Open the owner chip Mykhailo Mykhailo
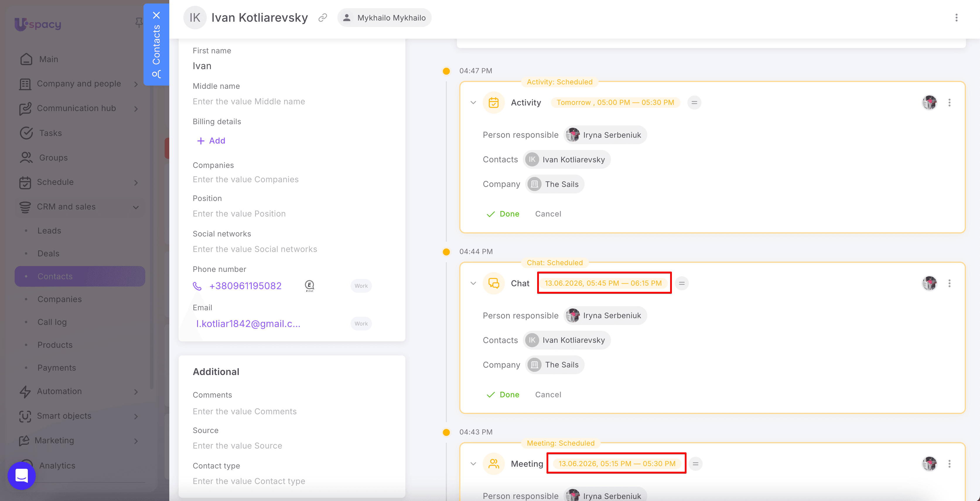Viewport: 980px width, 501px height. [384, 18]
